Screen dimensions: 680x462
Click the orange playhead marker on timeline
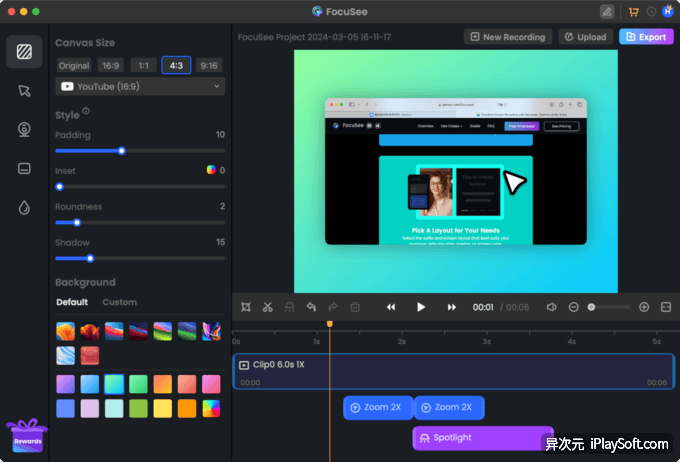click(x=330, y=324)
